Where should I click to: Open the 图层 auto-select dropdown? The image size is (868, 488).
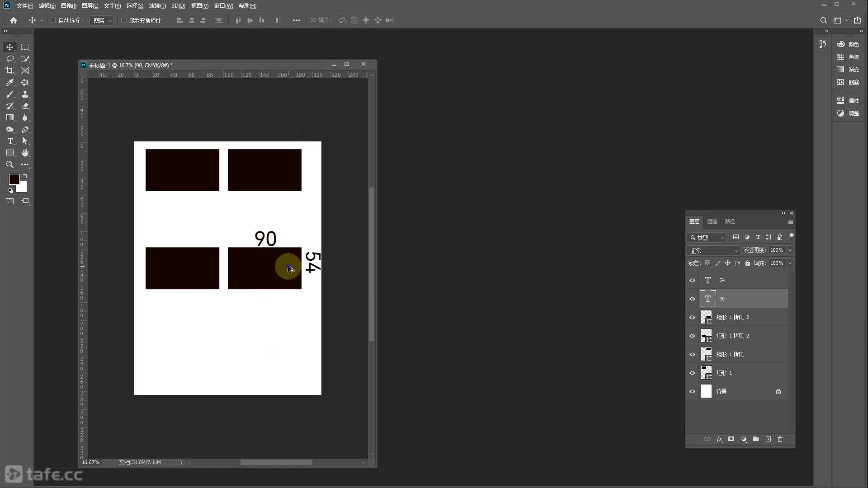pyautogui.click(x=102, y=20)
